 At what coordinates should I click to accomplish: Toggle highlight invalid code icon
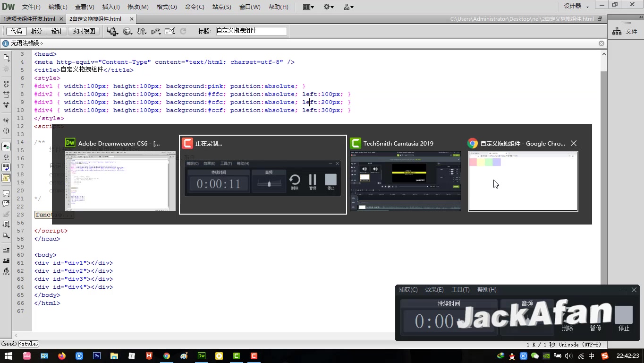point(6,157)
